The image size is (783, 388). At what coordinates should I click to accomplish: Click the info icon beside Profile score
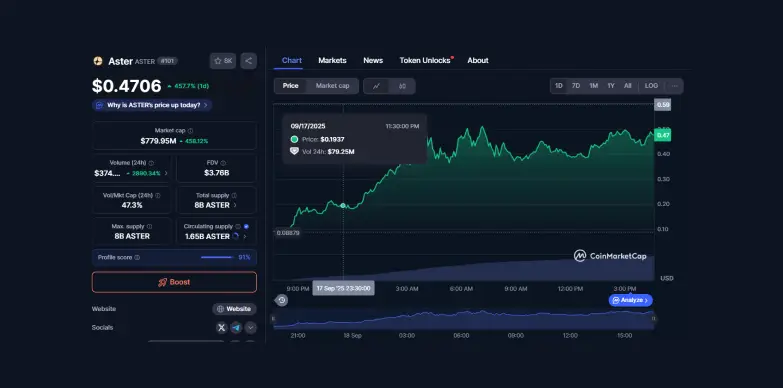[x=137, y=258]
